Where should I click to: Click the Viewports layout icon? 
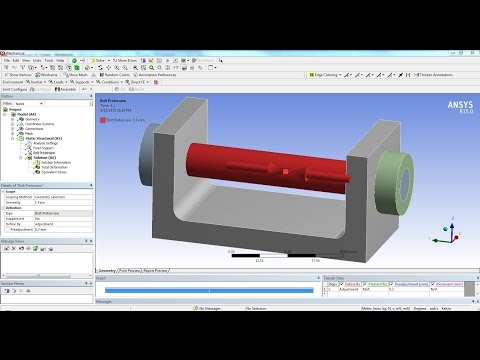click(211, 68)
